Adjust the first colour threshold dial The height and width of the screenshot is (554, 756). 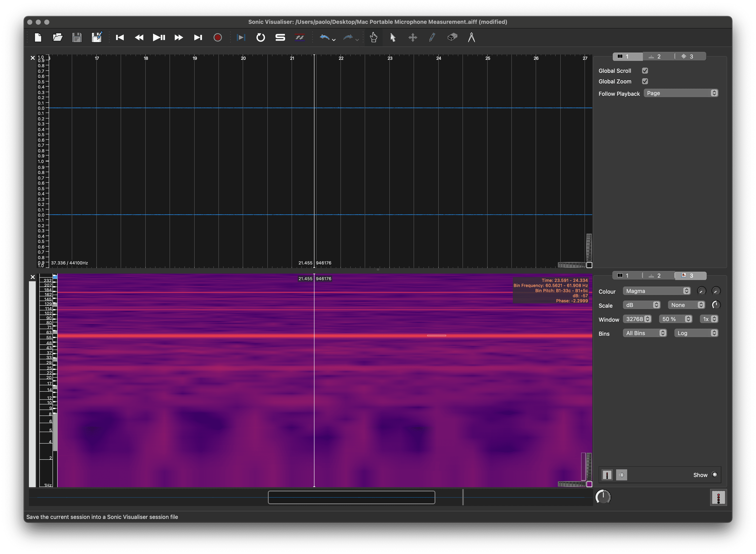point(701,291)
